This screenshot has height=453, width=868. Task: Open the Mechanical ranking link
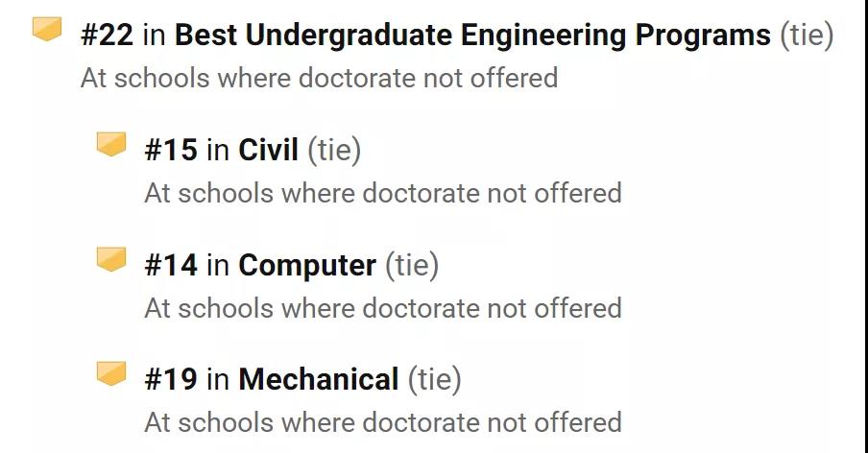tap(319, 379)
